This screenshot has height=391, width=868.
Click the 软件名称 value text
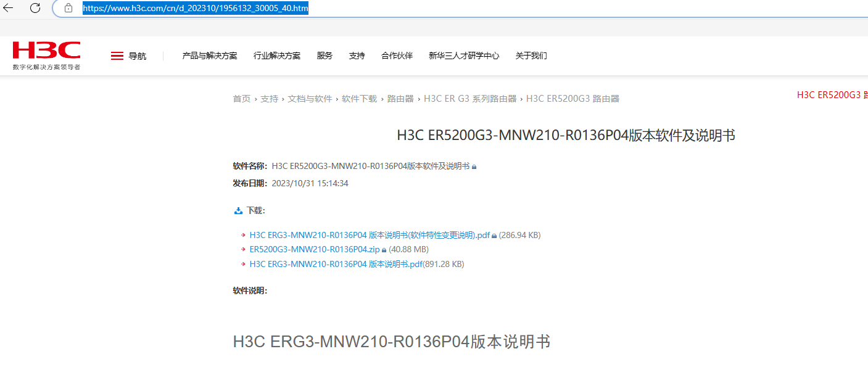370,167
